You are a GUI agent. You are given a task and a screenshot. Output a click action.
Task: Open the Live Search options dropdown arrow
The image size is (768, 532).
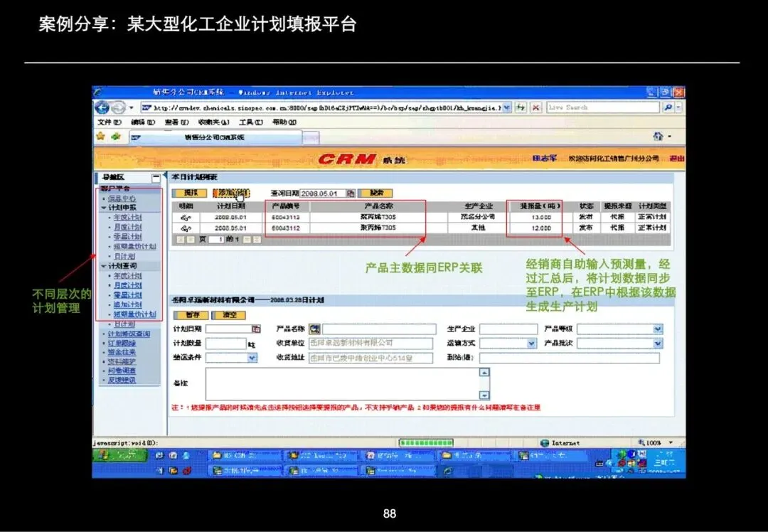[678, 107]
